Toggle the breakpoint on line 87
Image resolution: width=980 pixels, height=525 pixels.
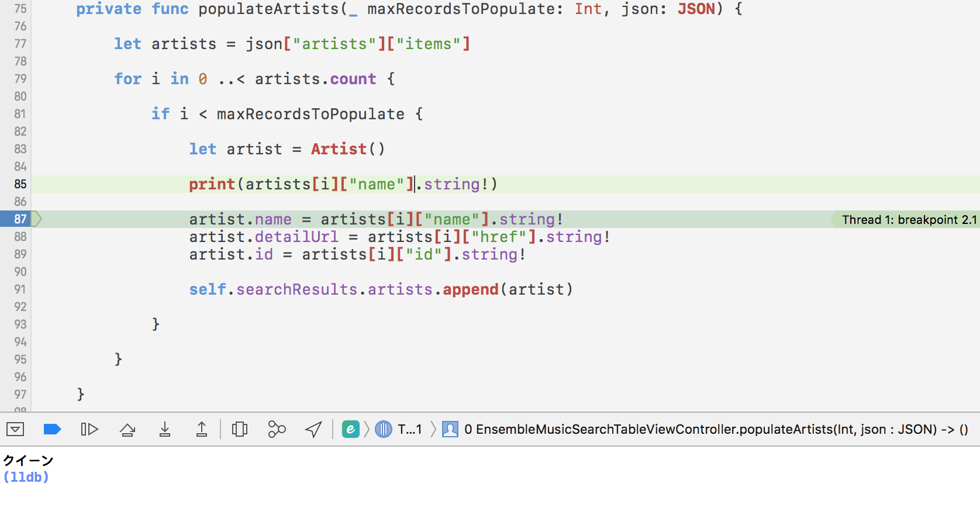pos(20,219)
